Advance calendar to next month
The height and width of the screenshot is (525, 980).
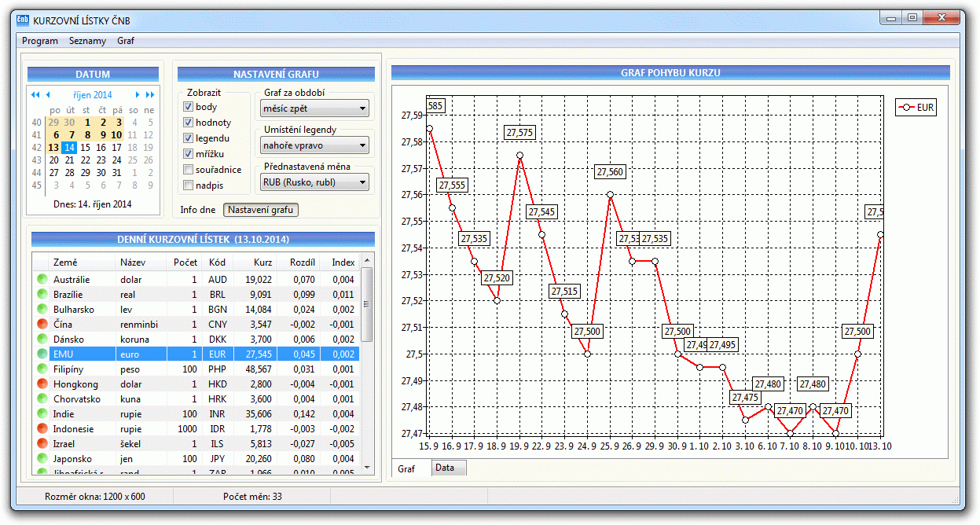[x=138, y=95]
